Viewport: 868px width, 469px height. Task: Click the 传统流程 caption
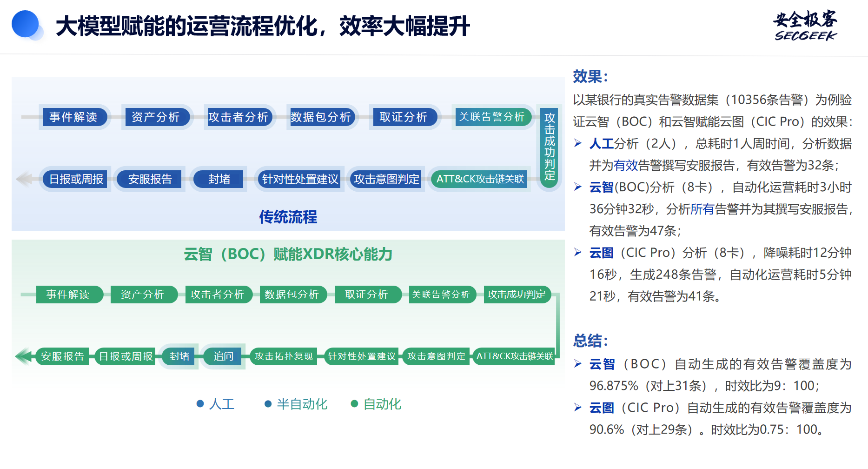(x=288, y=217)
